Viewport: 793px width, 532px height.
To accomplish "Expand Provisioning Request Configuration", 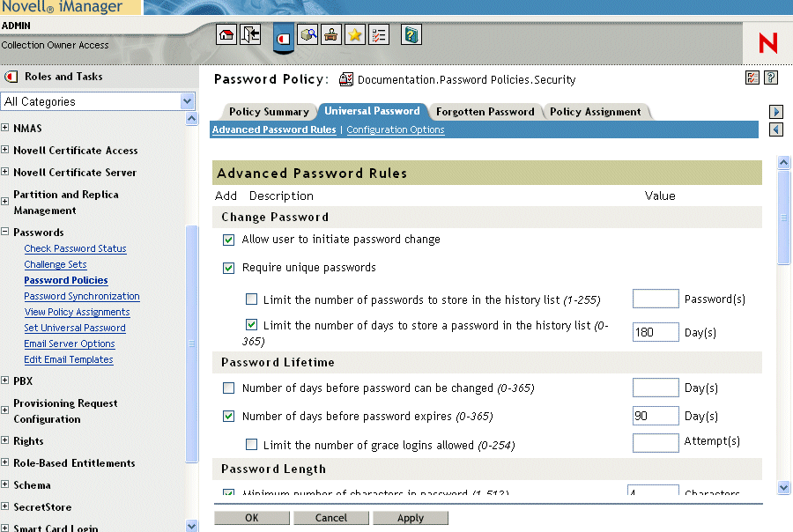I will 4,410.
